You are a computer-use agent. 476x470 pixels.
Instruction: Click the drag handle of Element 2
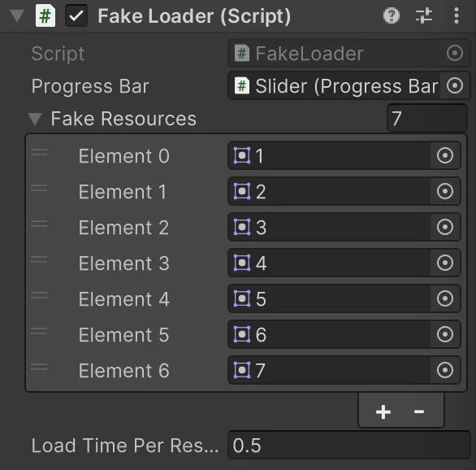pyautogui.click(x=39, y=224)
